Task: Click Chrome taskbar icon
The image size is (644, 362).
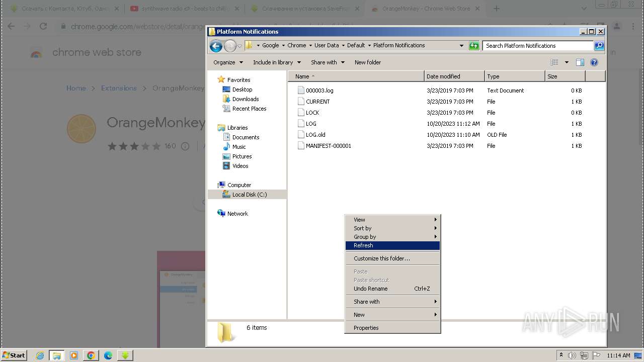Action: coord(91,355)
